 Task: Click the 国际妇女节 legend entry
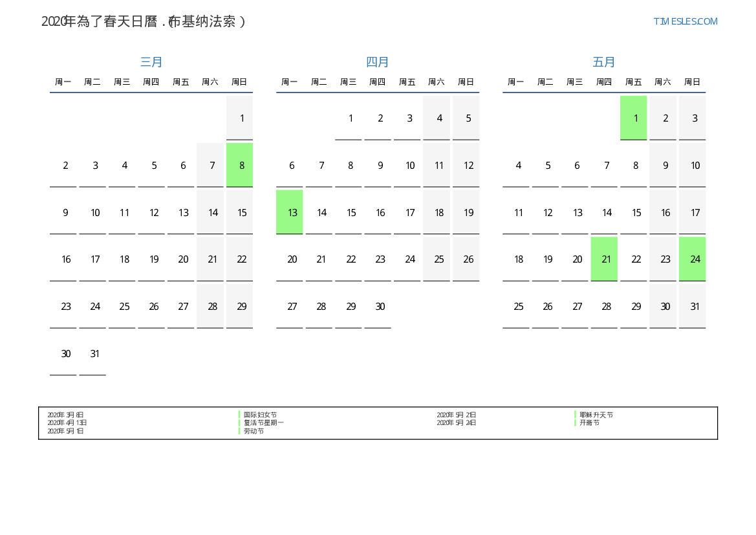pyautogui.click(x=260, y=415)
